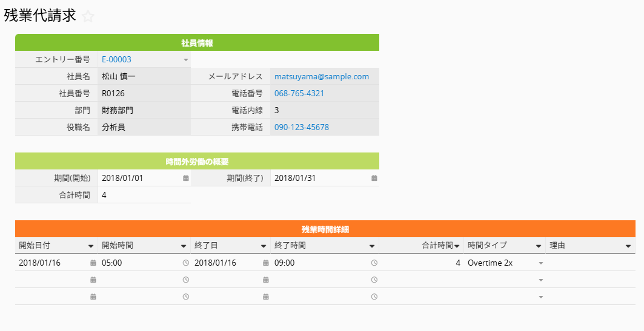This screenshot has height=331, width=644.
Task: Click calendar icon beside 終了日 2018/01/16
Action: click(x=265, y=263)
